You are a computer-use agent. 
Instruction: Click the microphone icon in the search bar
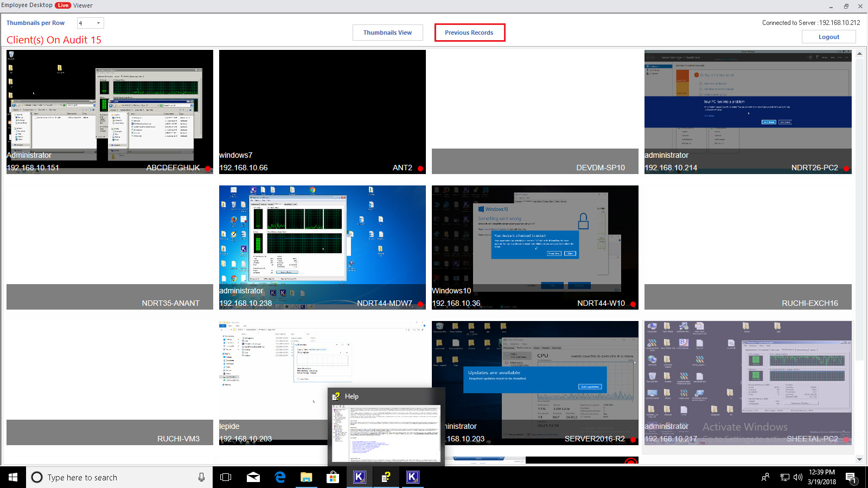[201, 477]
